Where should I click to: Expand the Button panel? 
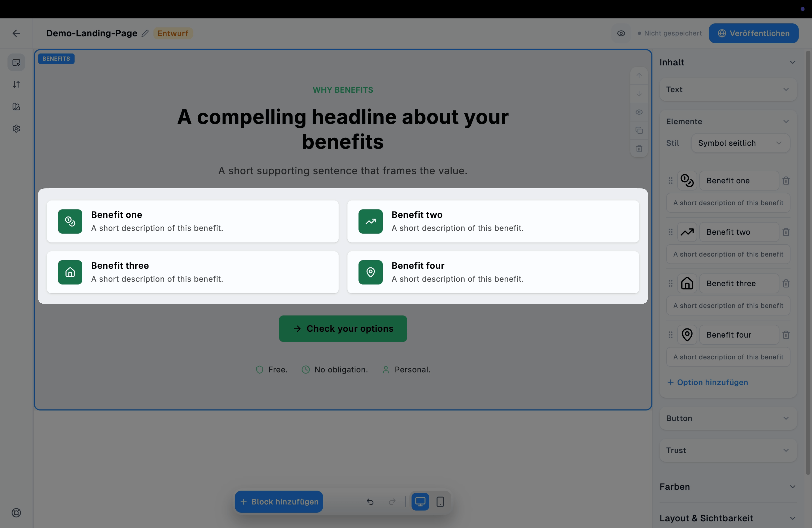tap(728, 418)
